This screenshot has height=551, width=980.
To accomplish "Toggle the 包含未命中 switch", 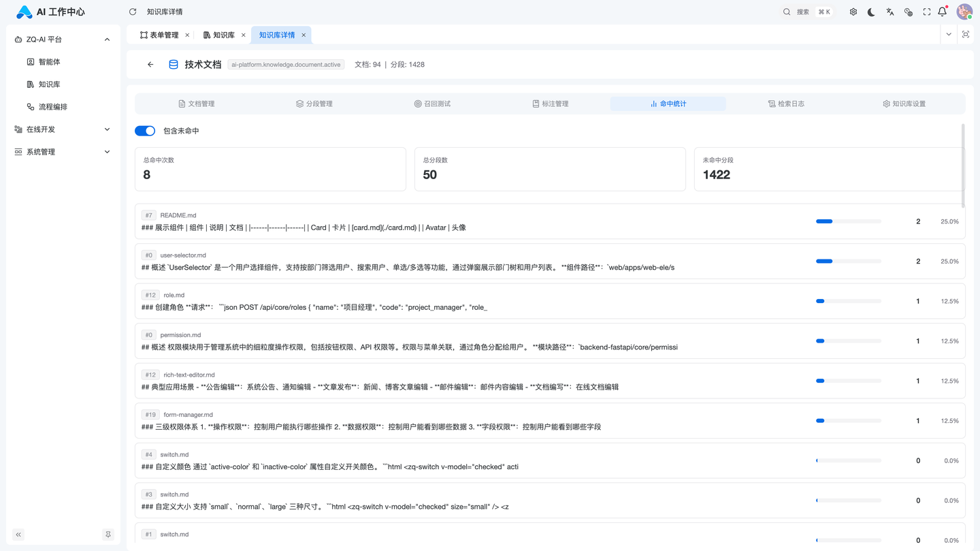I will [x=145, y=131].
